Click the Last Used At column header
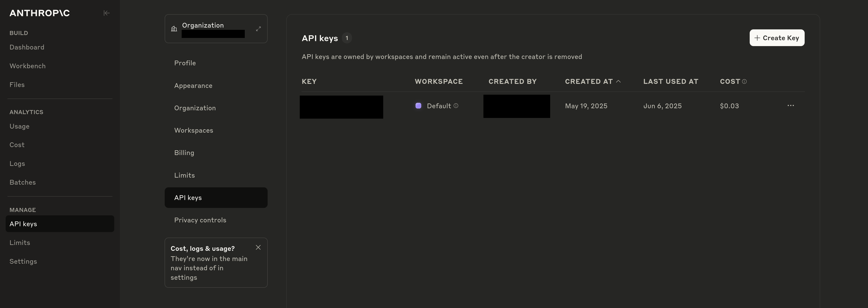The image size is (868, 308). click(671, 81)
